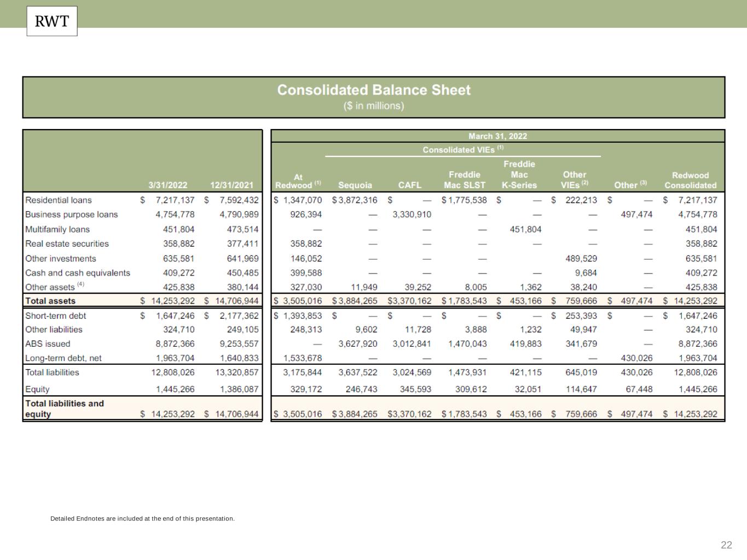This screenshot has width=747, height=560.
Task: Select the March 31, 2022 header
Action: point(497,136)
